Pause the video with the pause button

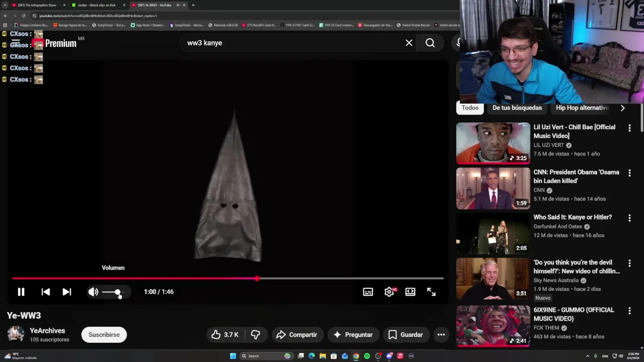pyautogui.click(x=21, y=292)
